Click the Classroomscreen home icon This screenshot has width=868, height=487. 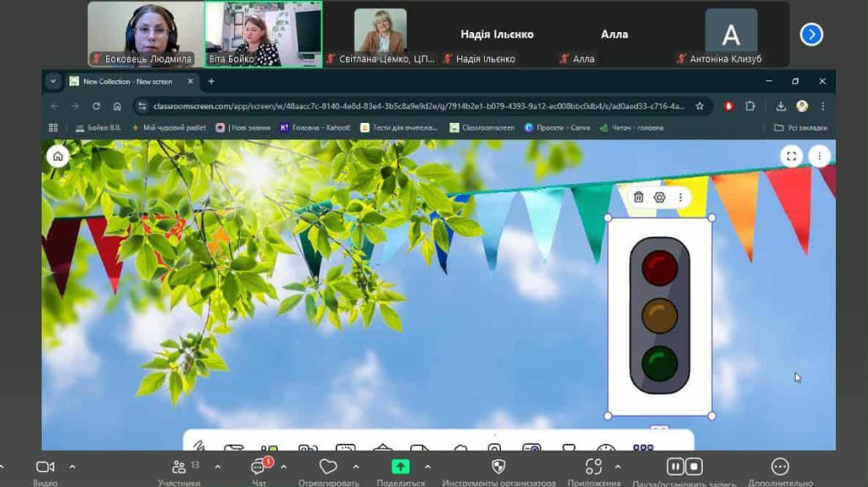(x=58, y=156)
